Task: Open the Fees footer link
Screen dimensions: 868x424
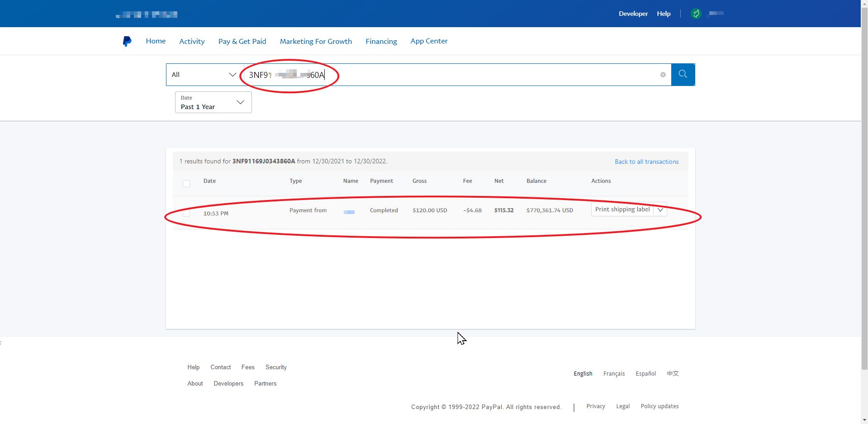Action: (248, 367)
